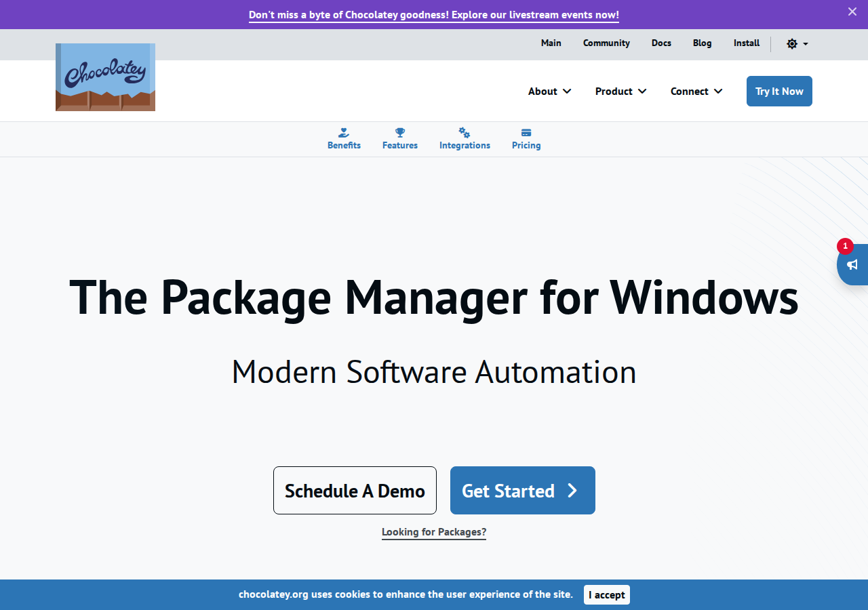Click the red notification badge showing 1
Screen dimensions: 868x610
click(x=845, y=246)
